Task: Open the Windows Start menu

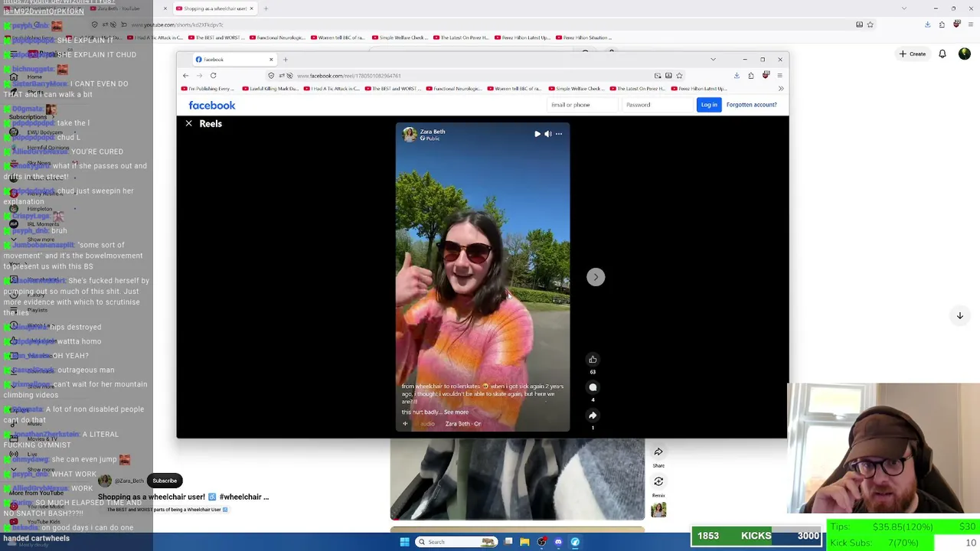Action: pyautogui.click(x=404, y=542)
